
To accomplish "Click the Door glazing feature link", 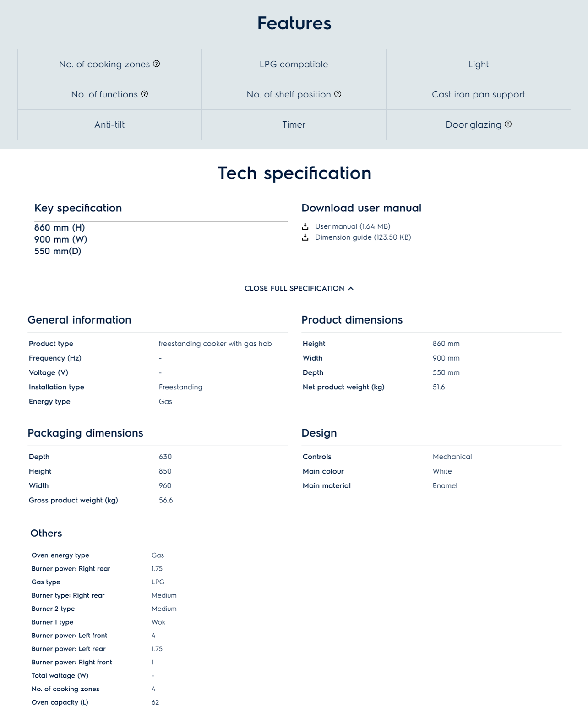I will pyautogui.click(x=474, y=124).
